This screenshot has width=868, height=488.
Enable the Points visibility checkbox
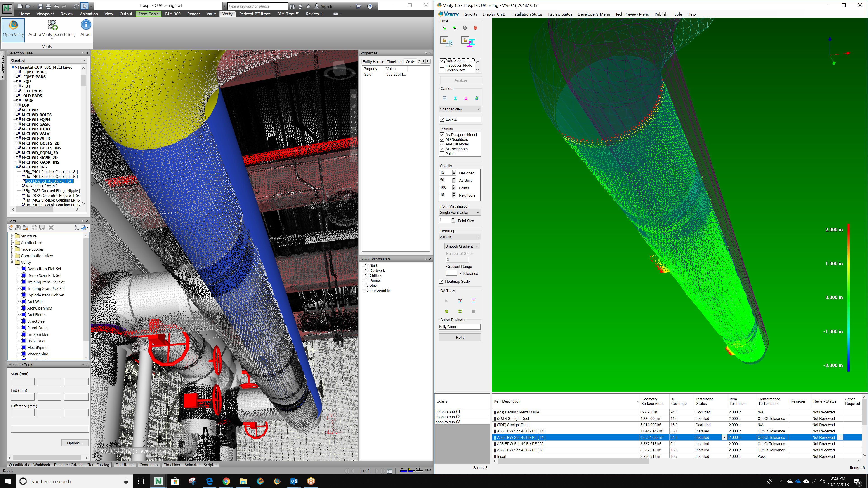click(442, 154)
